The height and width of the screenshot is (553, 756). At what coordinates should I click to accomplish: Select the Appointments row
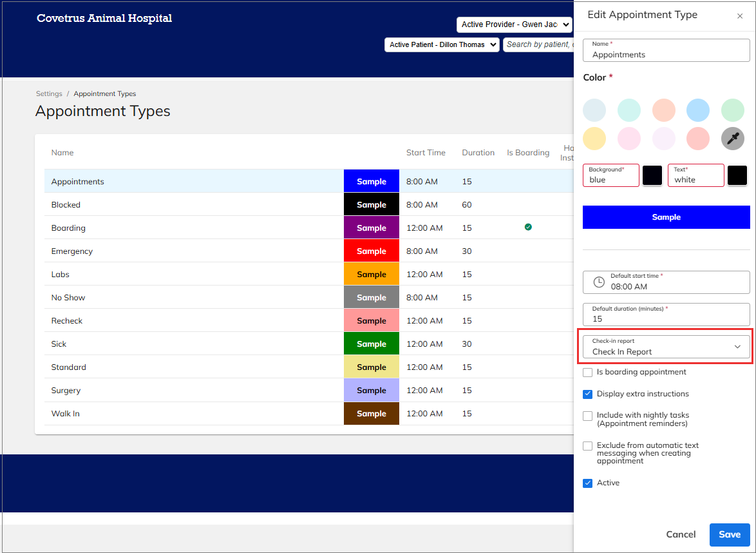pyautogui.click(x=309, y=181)
